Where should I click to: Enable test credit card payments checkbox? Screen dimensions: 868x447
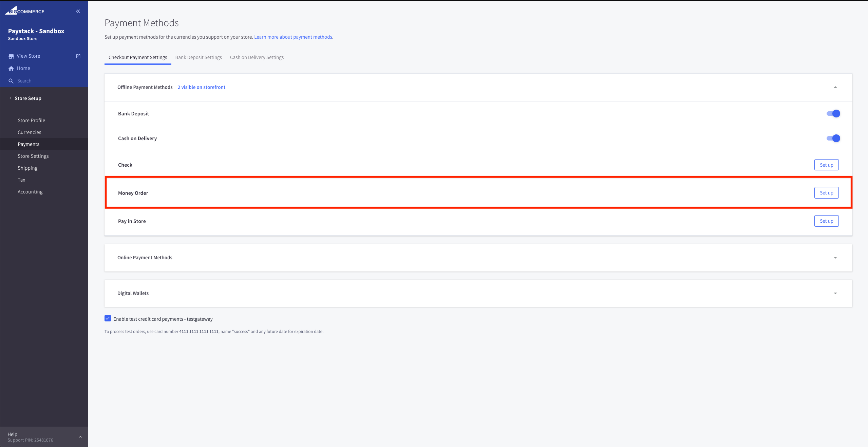tap(108, 319)
